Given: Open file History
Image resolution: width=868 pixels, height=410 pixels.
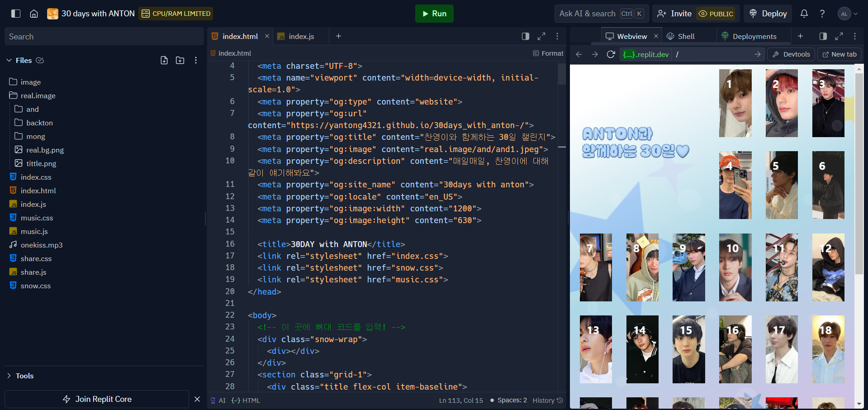Looking at the screenshot, I should point(548,400).
